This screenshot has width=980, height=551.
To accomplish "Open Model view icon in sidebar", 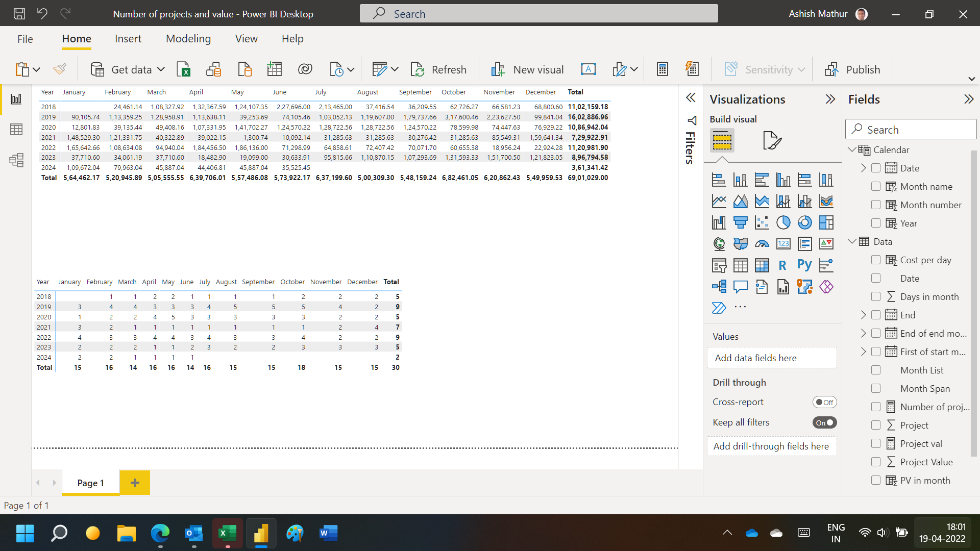I will point(16,160).
